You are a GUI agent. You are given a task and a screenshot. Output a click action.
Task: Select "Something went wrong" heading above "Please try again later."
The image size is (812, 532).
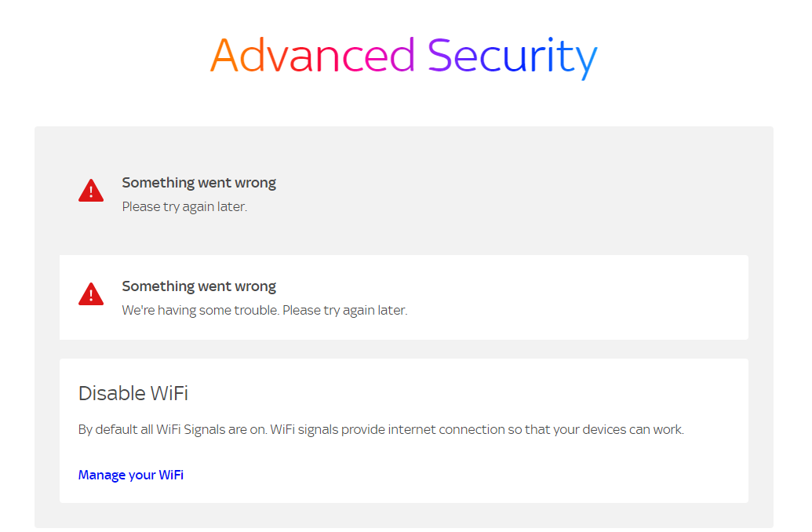(198, 183)
